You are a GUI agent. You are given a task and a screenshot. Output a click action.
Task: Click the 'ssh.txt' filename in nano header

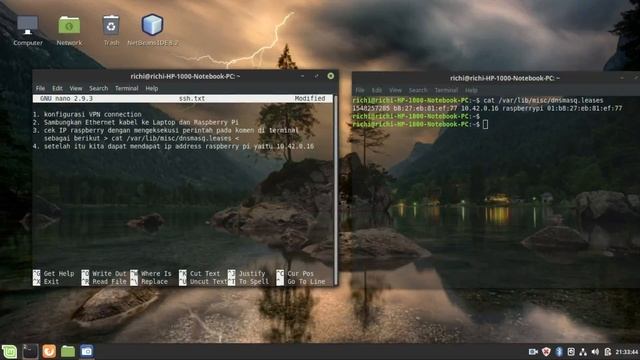point(192,98)
